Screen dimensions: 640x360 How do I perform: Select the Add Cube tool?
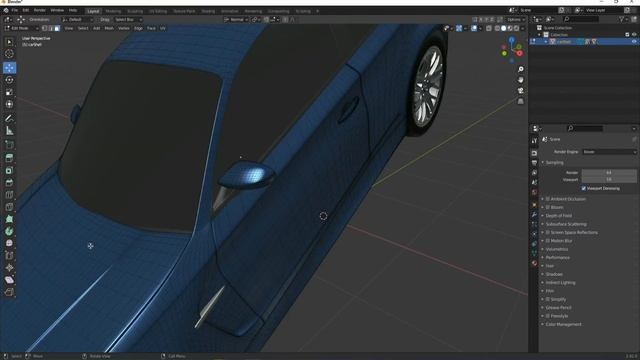pyautogui.click(x=9, y=145)
